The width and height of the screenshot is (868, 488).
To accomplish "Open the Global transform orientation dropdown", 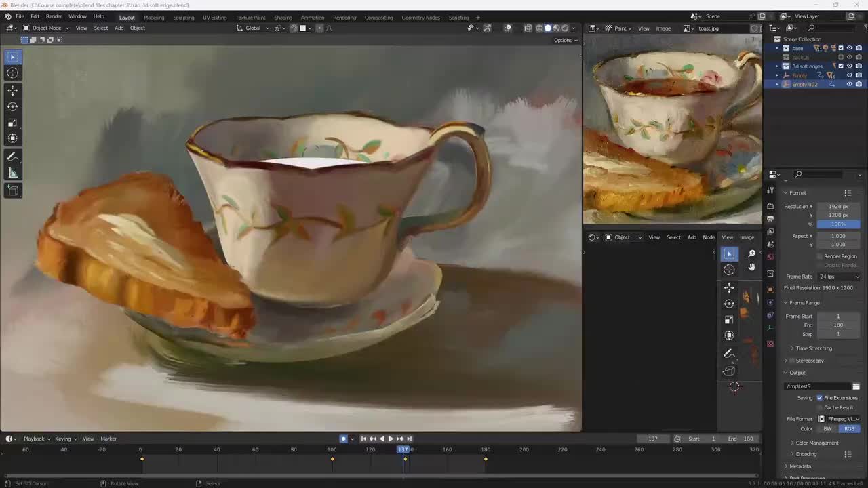I will point(253,28).
